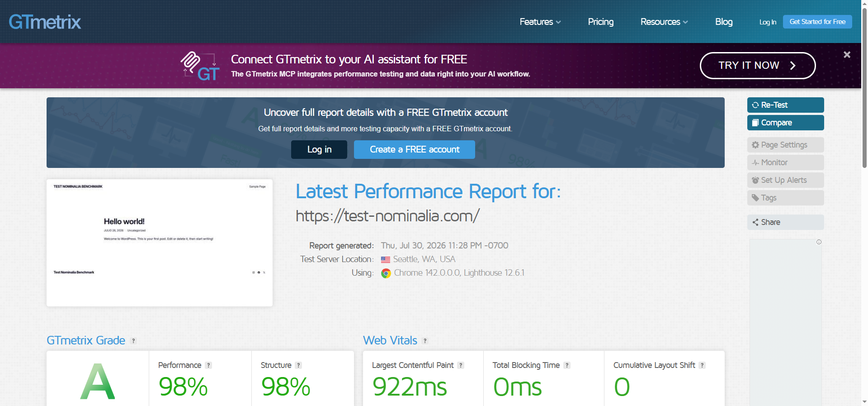
Task: Click the Tags button
Action: [x=786, y=198]
